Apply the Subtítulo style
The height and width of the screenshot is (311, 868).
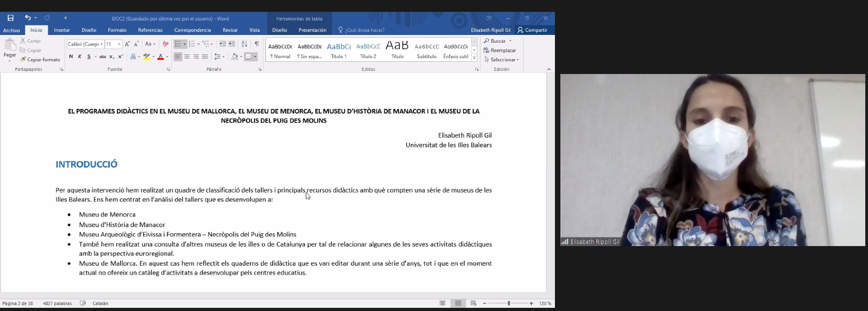pos(427,50)
